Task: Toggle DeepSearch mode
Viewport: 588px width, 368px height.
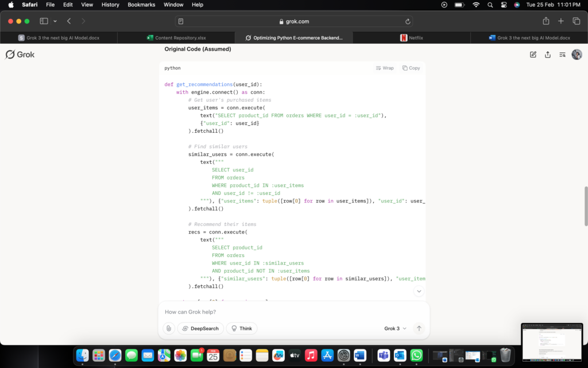Action: (200, 328)
